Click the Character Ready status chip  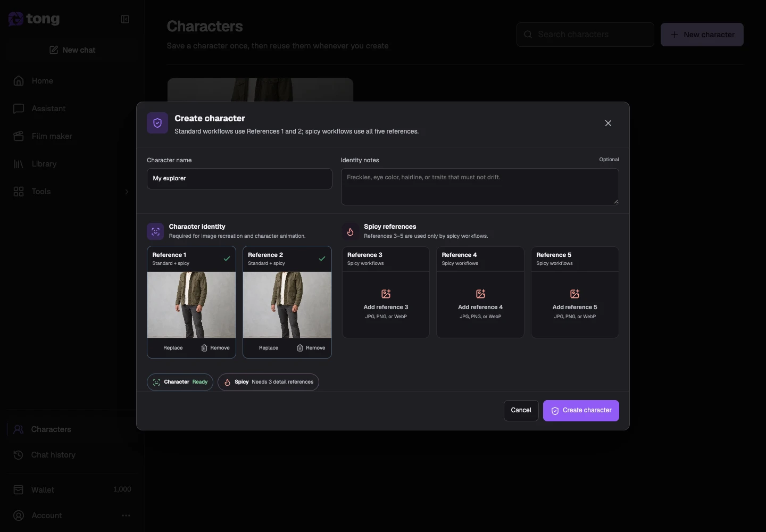coord(180,382)
